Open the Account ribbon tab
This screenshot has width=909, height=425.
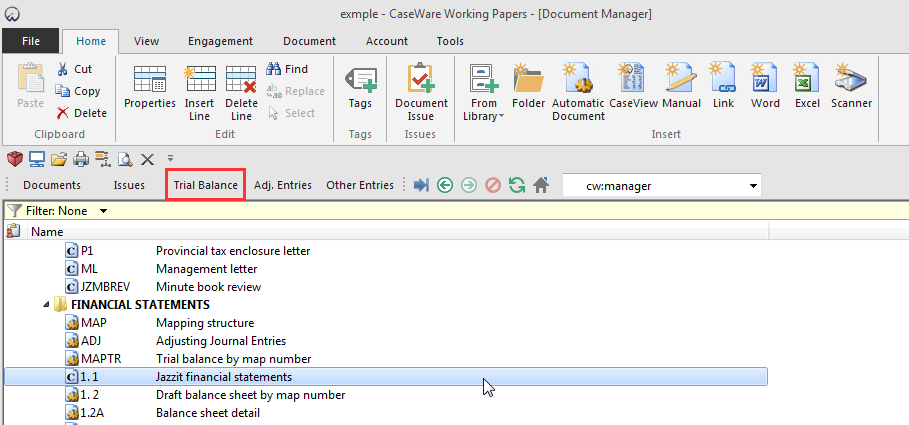(387, 41)
